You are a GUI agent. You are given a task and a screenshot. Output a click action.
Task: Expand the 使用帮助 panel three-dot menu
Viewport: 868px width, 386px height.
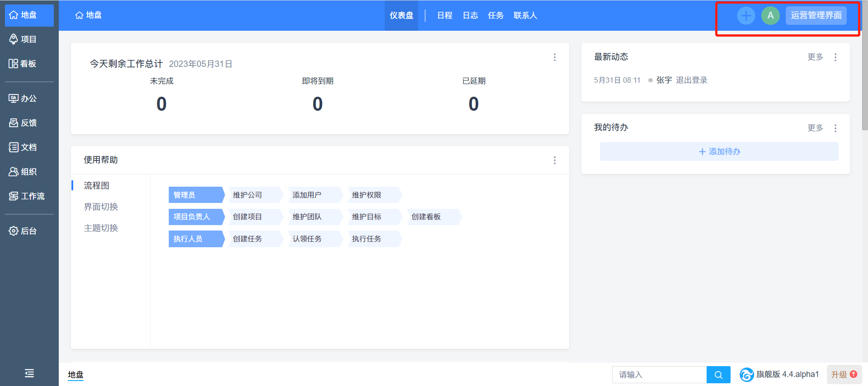click(555, 160)
